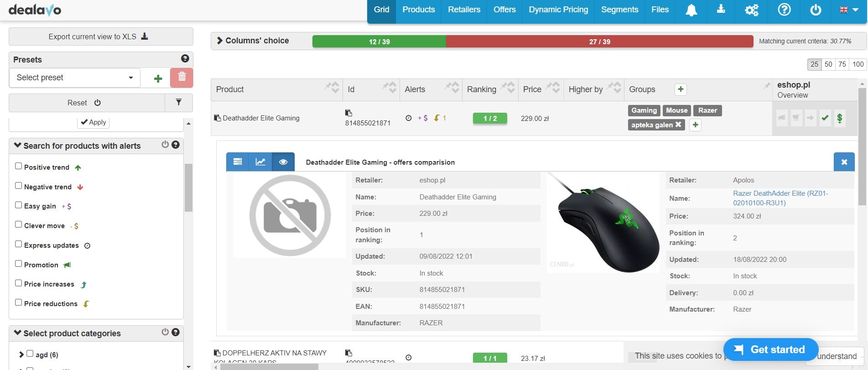Open the Retailers menu
This screenshot has height=370, width=868.
click(x=464, y=10)
